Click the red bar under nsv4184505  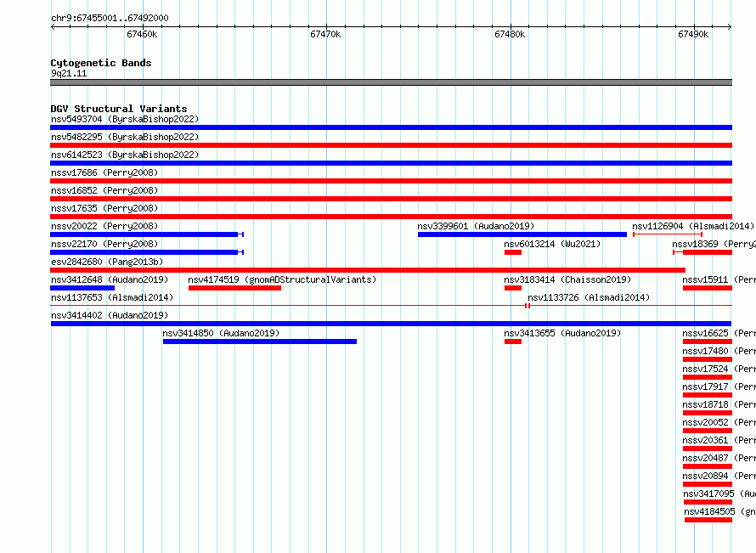pyautogui.click(x=708, y=520)
